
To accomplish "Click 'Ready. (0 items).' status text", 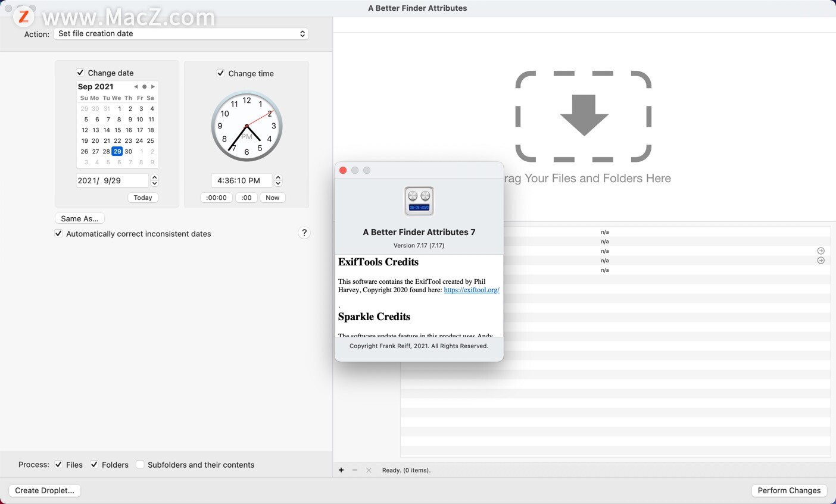I will (406, 470).
